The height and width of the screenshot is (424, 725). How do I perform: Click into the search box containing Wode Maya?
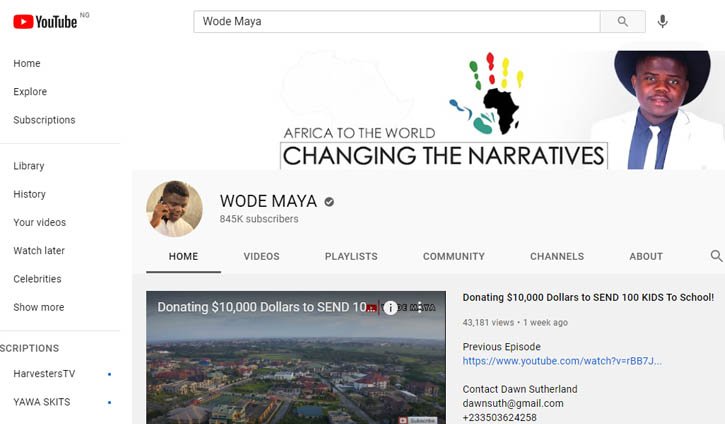click(x=397, y=21)
